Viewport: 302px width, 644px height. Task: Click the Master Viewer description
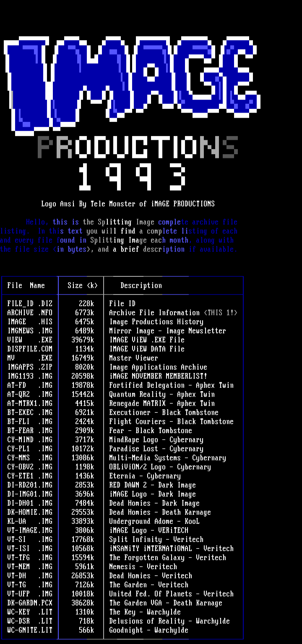tap(133, 358)
